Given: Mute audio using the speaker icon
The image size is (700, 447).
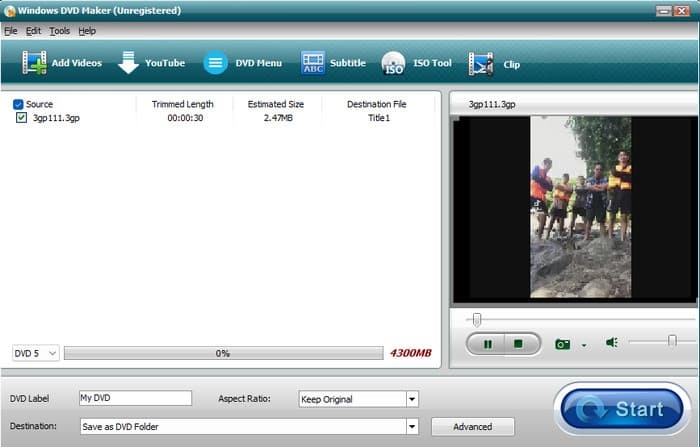Looking at the screenshot, I should [611, 342].
